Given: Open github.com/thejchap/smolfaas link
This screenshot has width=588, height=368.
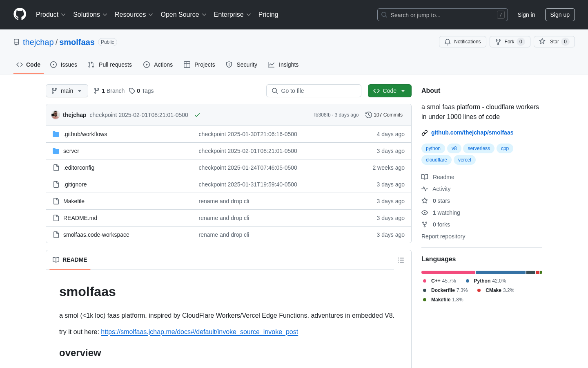Looking at the screenshot, I should (x=472, y=132).
